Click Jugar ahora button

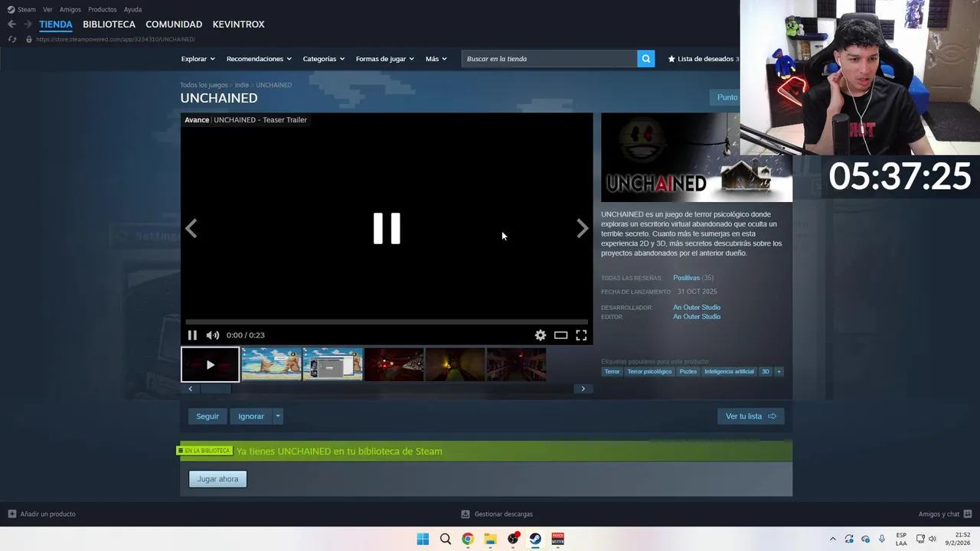(x=217, y=479)
